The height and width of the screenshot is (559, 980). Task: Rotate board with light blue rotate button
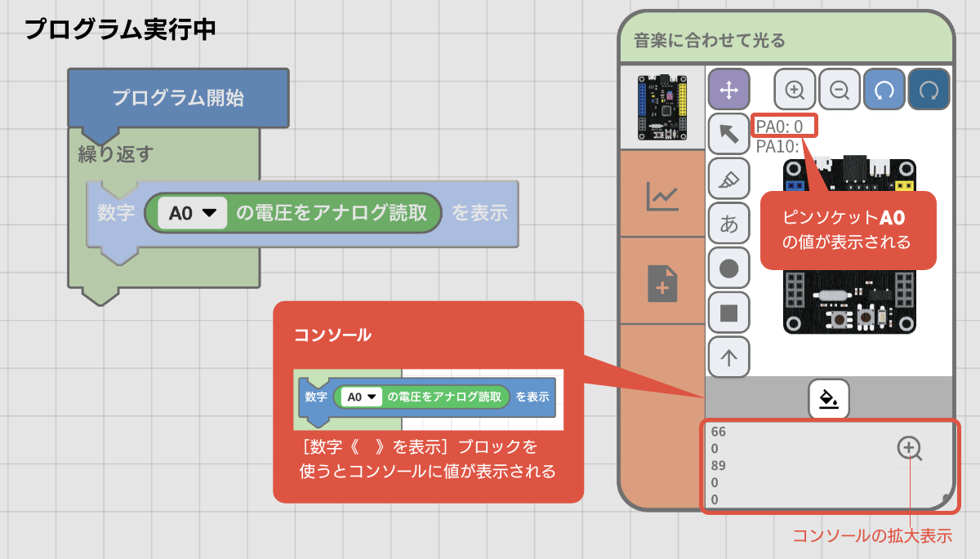tap(884, 89)
